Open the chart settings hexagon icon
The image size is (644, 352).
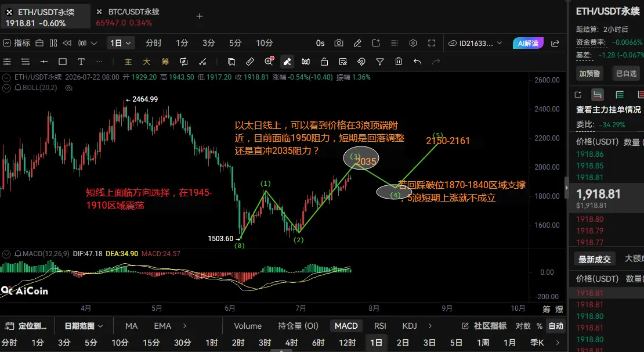(x=413, y=43)
